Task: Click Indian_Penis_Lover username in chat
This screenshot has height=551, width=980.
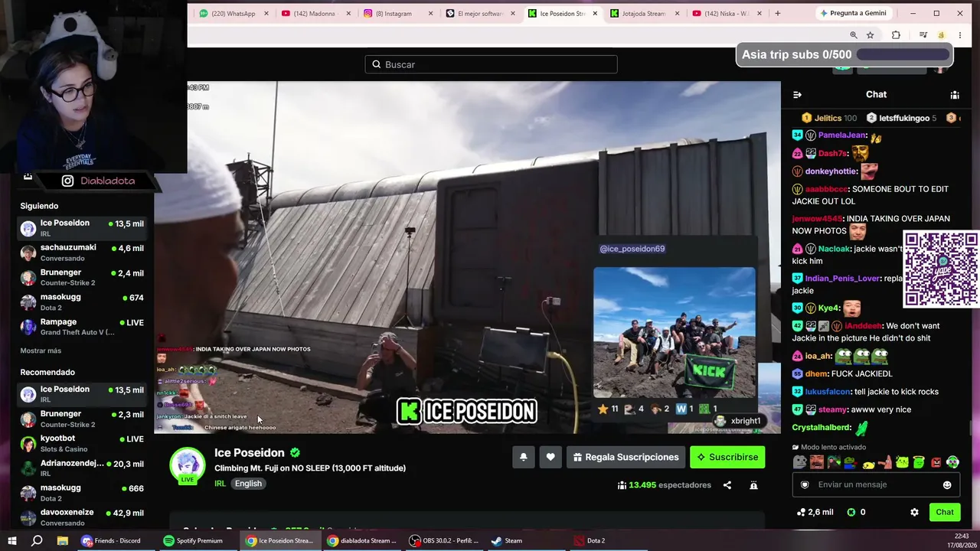Action: (x=842, y=279)
